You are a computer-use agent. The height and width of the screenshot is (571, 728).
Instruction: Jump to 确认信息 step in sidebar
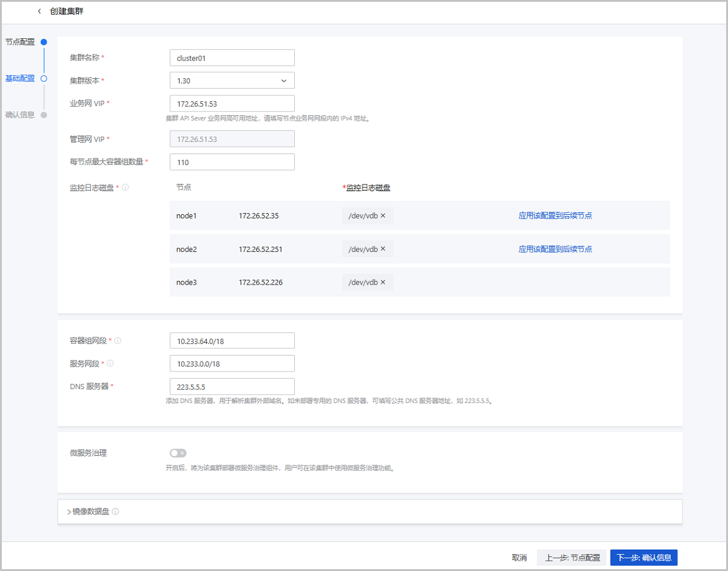coord(20,115)
